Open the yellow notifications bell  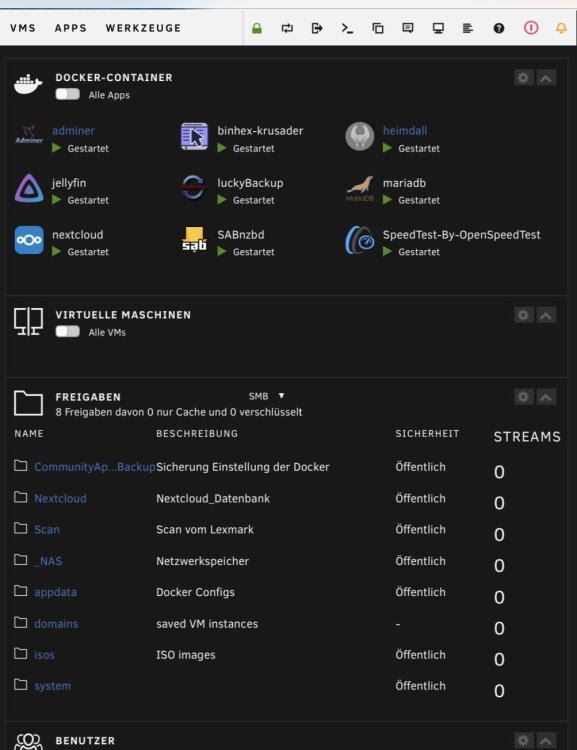pyautogui.click(x=561, y=28)
